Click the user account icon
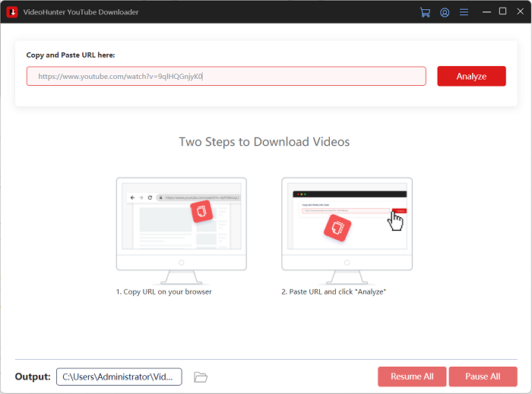 point(445,12)
